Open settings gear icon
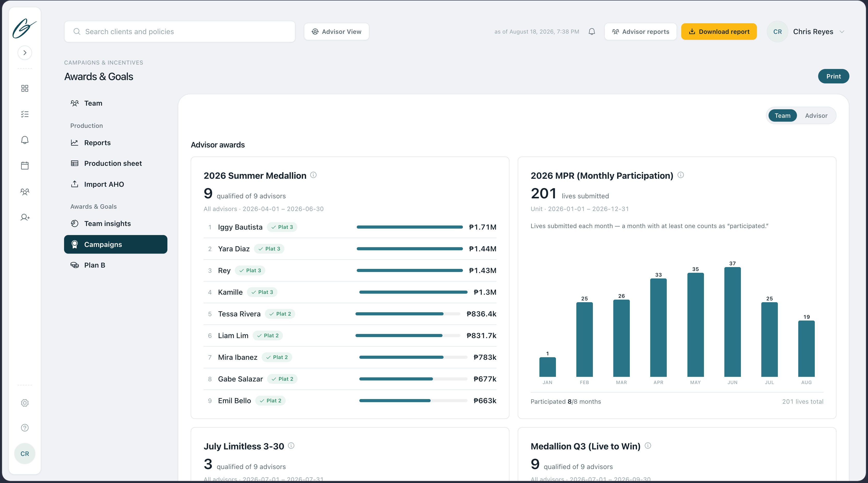The width and height of the screenshot is (868, 483). point(25,403)
